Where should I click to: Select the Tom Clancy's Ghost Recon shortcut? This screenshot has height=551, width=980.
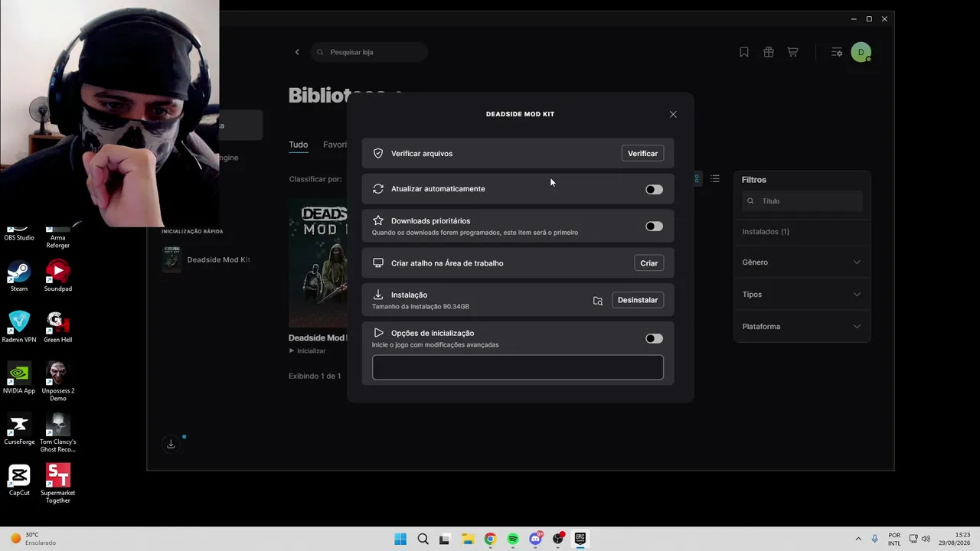(58, 433)
